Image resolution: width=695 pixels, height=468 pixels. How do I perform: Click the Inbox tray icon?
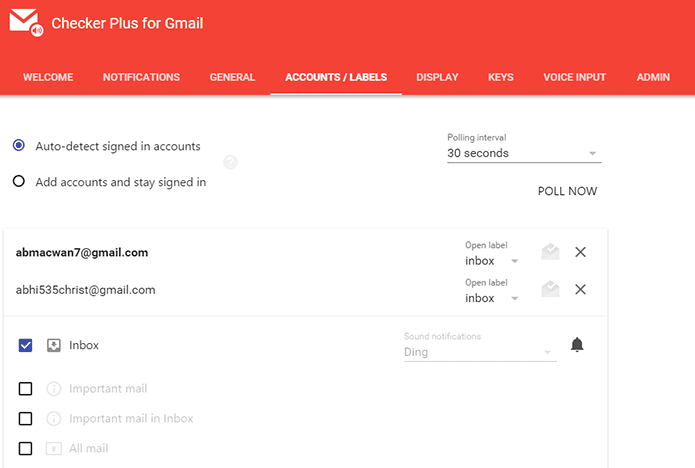[x=54, y=345]
